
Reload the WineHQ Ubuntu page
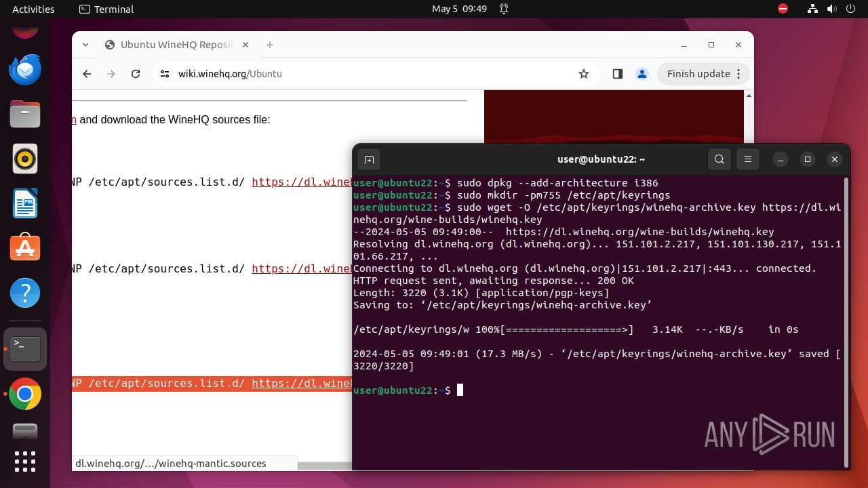tap(136, 74)
